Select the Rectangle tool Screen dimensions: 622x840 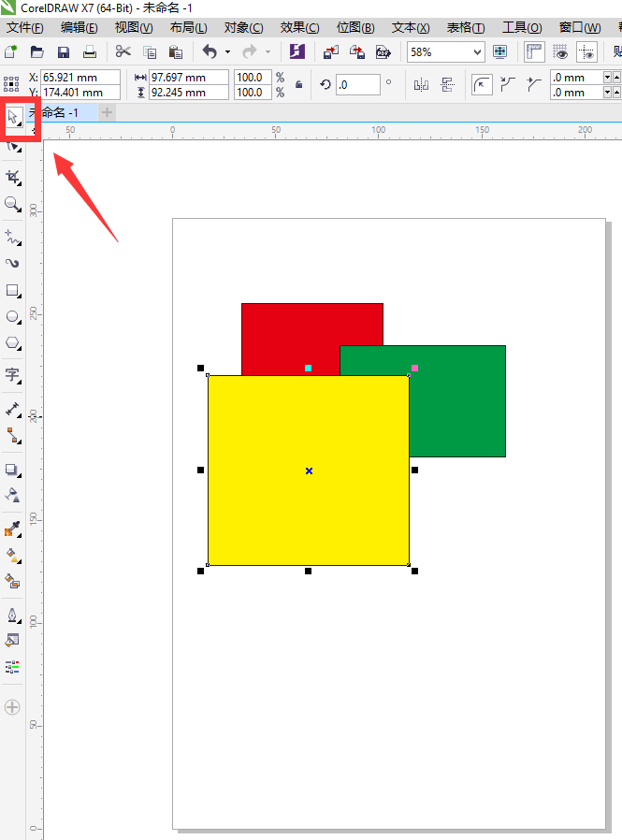click(x=13, y=291)
